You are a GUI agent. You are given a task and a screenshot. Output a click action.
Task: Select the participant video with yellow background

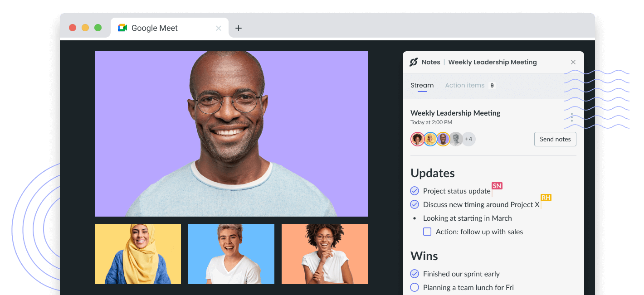coord(138,254)
